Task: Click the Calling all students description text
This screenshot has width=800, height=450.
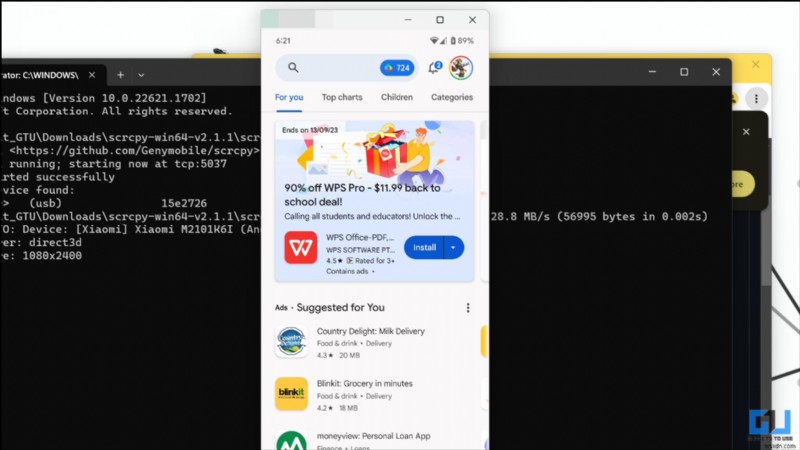Action: coord(372,216)
